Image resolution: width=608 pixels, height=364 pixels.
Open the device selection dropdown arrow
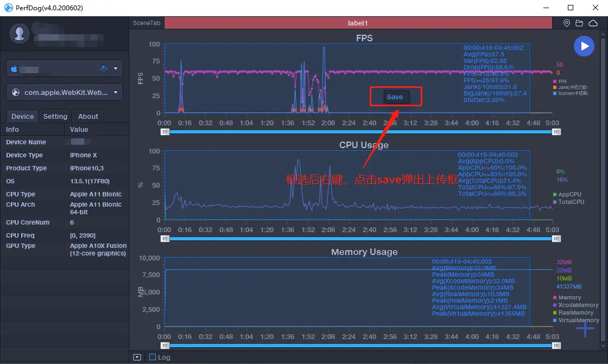(x=116, y=68)
